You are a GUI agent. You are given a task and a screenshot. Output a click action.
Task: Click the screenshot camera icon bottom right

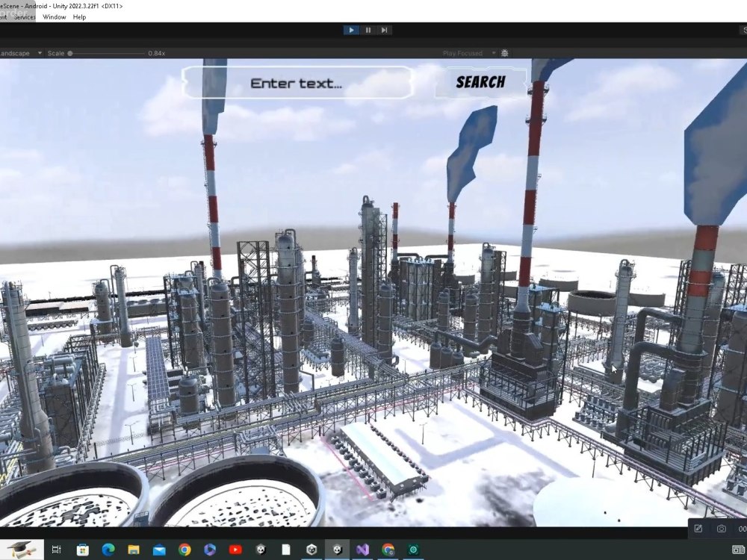click(722, 529)
